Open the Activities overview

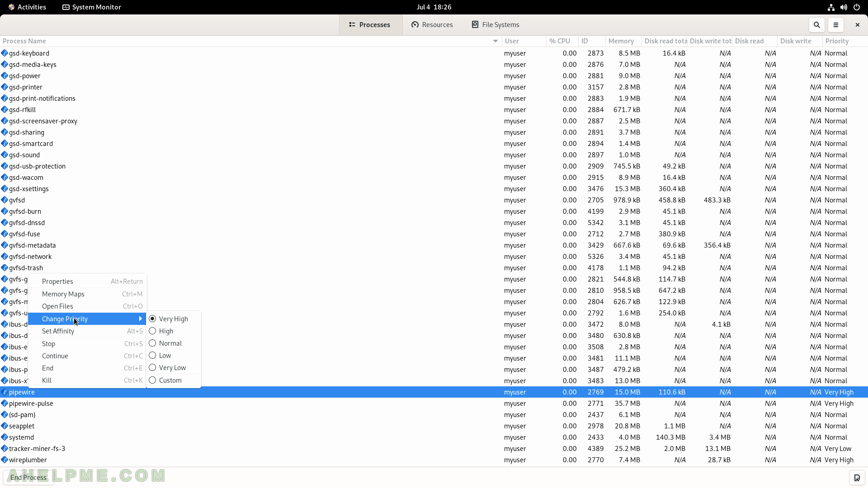coord(27,7)
